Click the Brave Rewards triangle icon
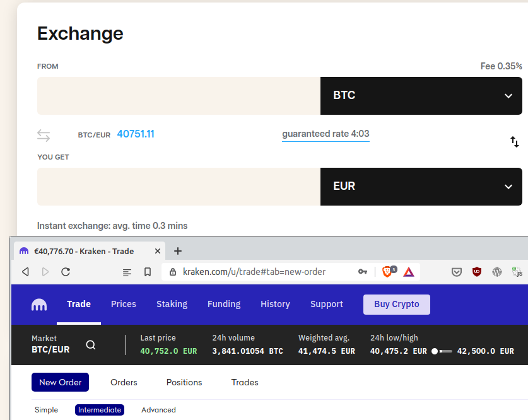The height and width of the screenshot is (420, 528). pyautogui.click(x=408, y=272)
